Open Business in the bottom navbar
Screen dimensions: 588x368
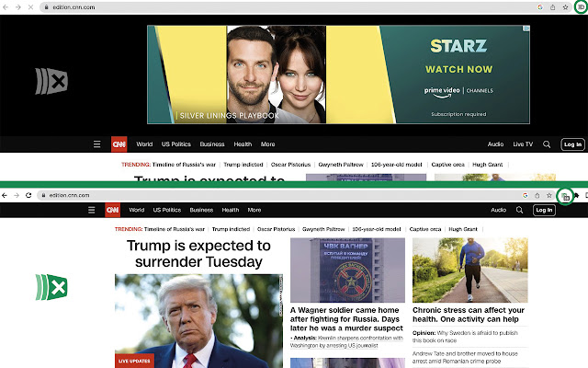pos(201,210)
